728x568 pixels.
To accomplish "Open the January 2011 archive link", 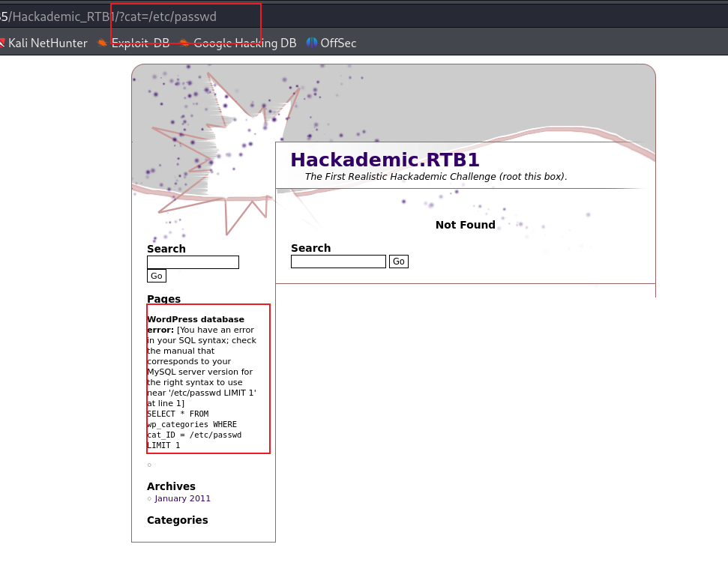I will (182, 498).
